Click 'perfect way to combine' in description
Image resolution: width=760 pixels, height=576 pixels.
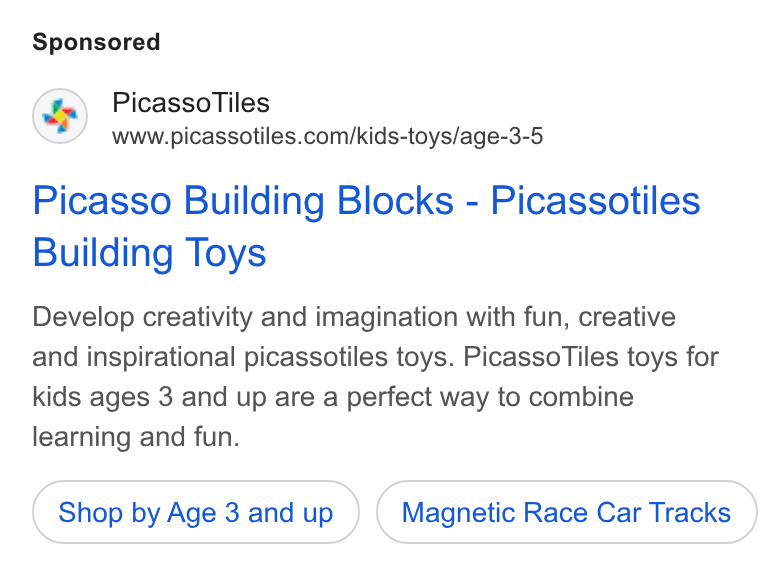point(490,398)
